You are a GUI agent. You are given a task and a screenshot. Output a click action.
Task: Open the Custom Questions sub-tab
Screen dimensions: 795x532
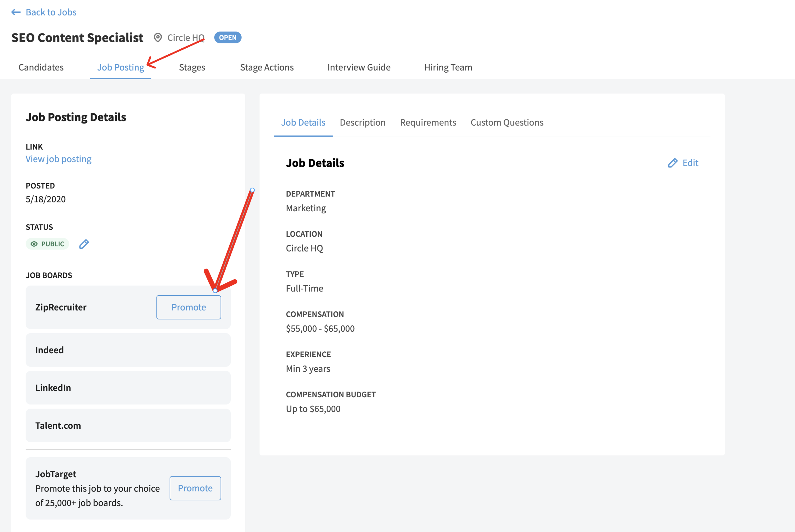[507, 122]
